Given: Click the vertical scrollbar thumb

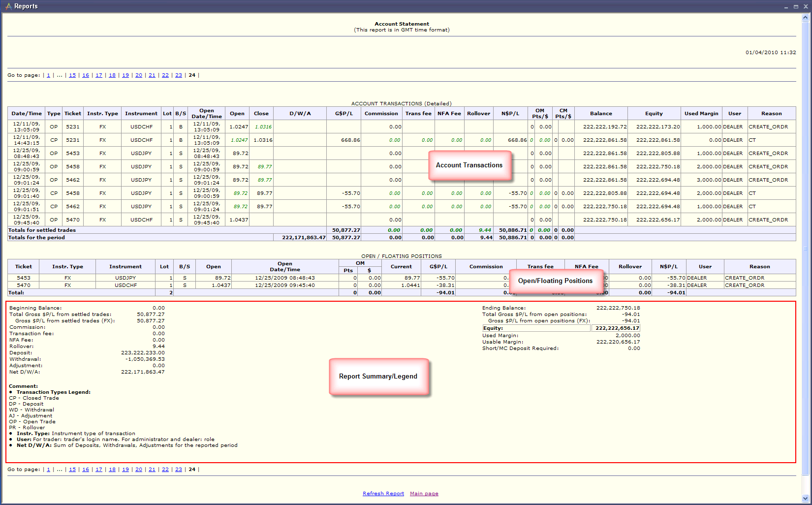Looking at the screenshot, I should pyautogui.click(x=806, y=248).
